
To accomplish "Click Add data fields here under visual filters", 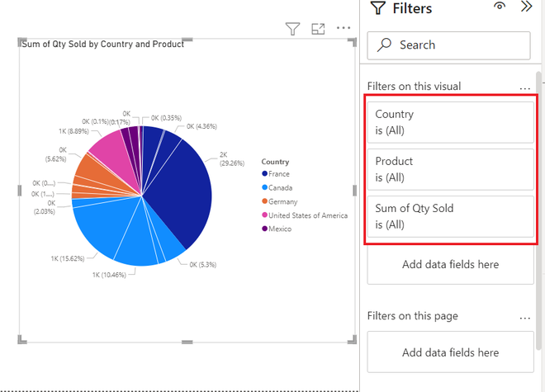I will pyautogui.click(x=450, y=264).
